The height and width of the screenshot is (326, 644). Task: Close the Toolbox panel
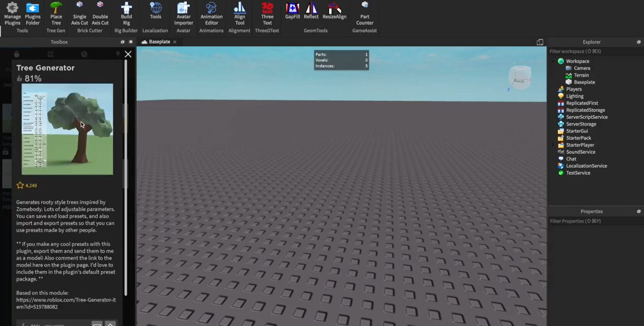[x=131, y=42]
